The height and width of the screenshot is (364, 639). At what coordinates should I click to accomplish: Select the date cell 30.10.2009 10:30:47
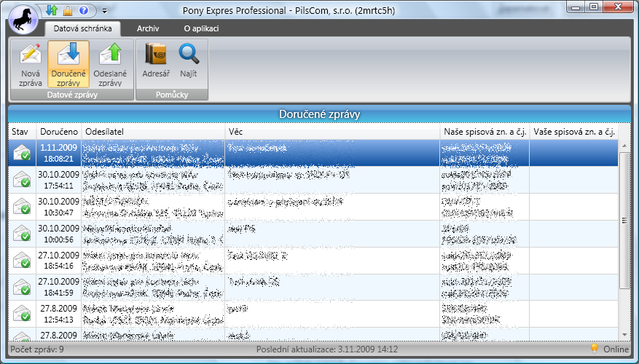(x=59, y=207)
